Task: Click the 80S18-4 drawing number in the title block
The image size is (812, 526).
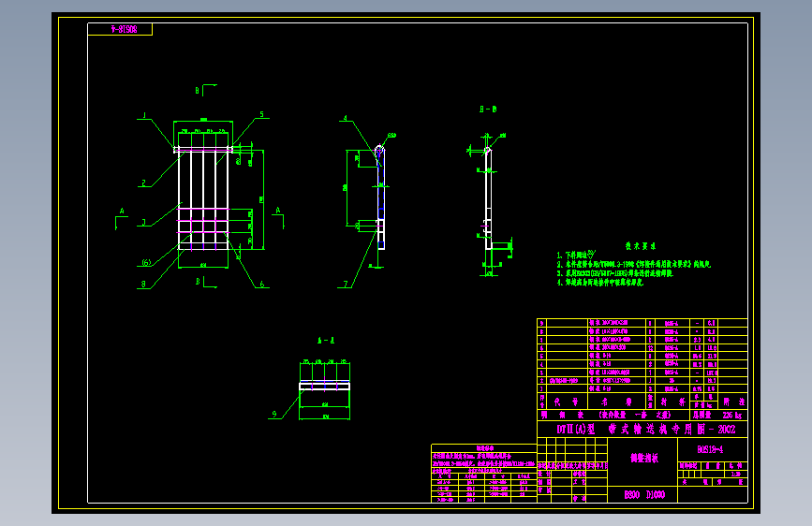Action: coord(710,449)
